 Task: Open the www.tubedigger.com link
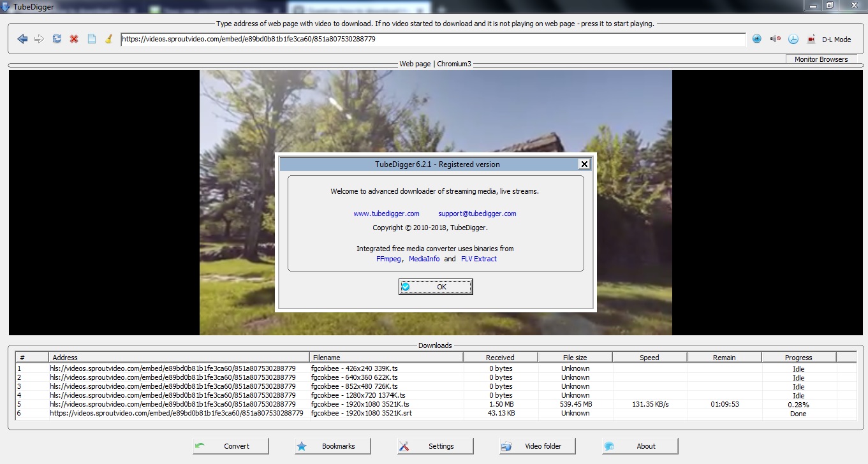pyautogui.click(x=386, y=214)
